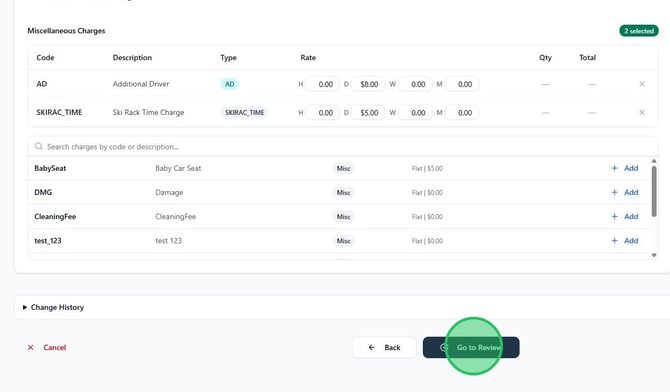Click 'Flat | $5.00' rate text
The height and width of the screenshot is (392, 670).
tap(427, 168)
